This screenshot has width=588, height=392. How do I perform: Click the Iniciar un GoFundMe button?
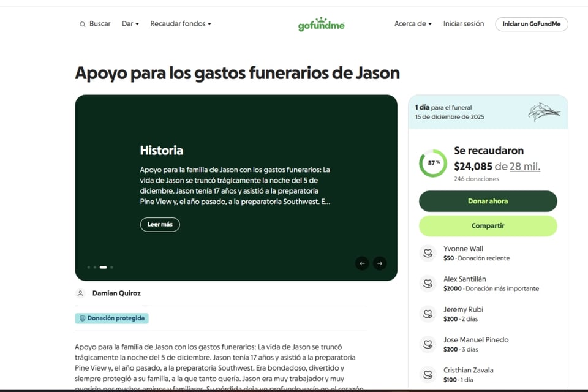point(532,24)
